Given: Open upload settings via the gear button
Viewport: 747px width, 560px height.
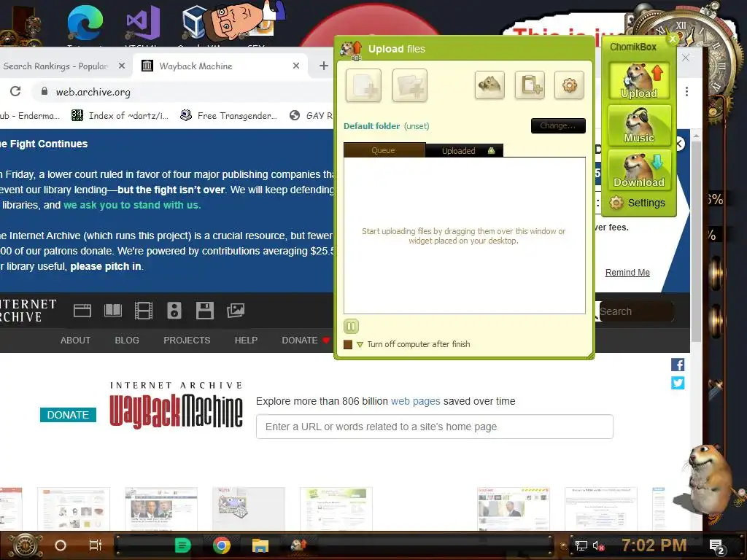Looking at the screenshot, I should point(569,86).
